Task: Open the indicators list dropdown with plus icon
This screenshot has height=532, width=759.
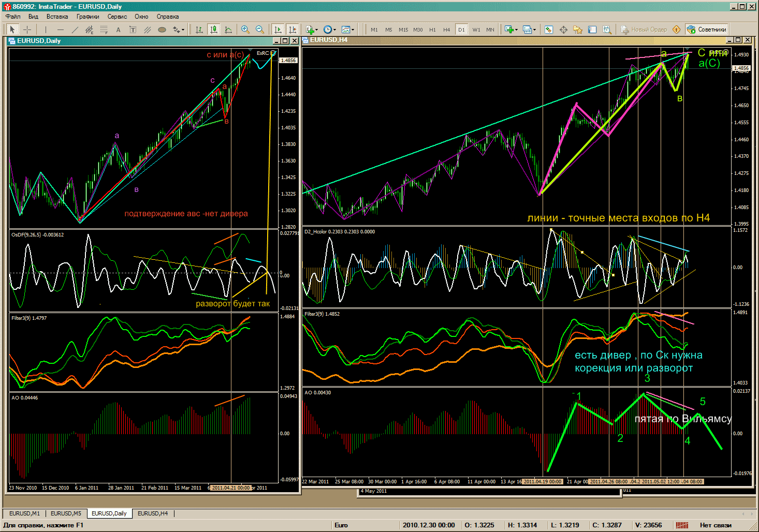Action: pyautogui.click(x=312, y=29)
